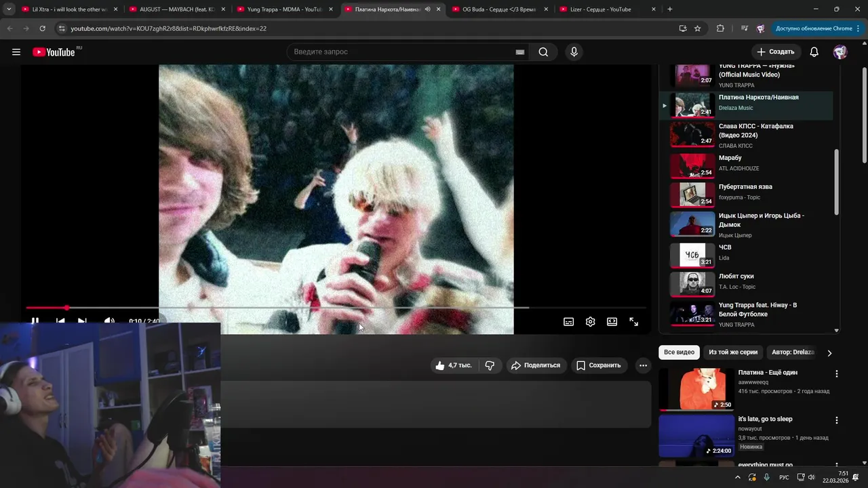Viewport: 868px width, 488px height.
Task: Open options for Платина - Ещё один
Action: [x=837, y=374]
